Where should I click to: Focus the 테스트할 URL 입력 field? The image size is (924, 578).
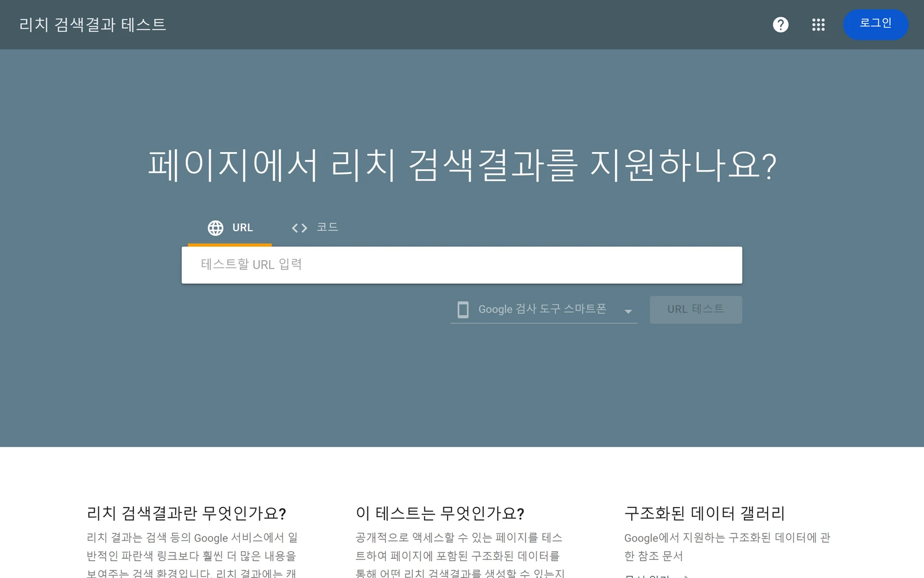(x=462, y=265)
